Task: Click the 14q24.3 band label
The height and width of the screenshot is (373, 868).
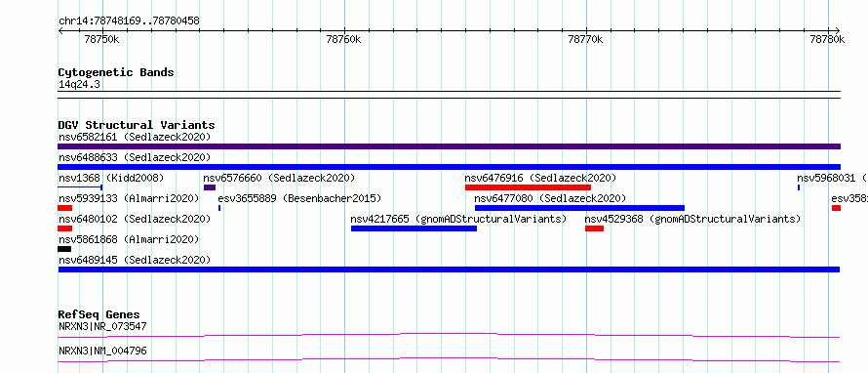Action: (x=79, y=85)
